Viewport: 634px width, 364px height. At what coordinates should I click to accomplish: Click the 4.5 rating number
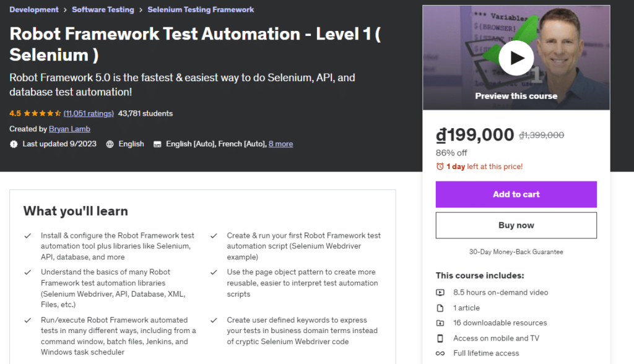click(15, 113)
